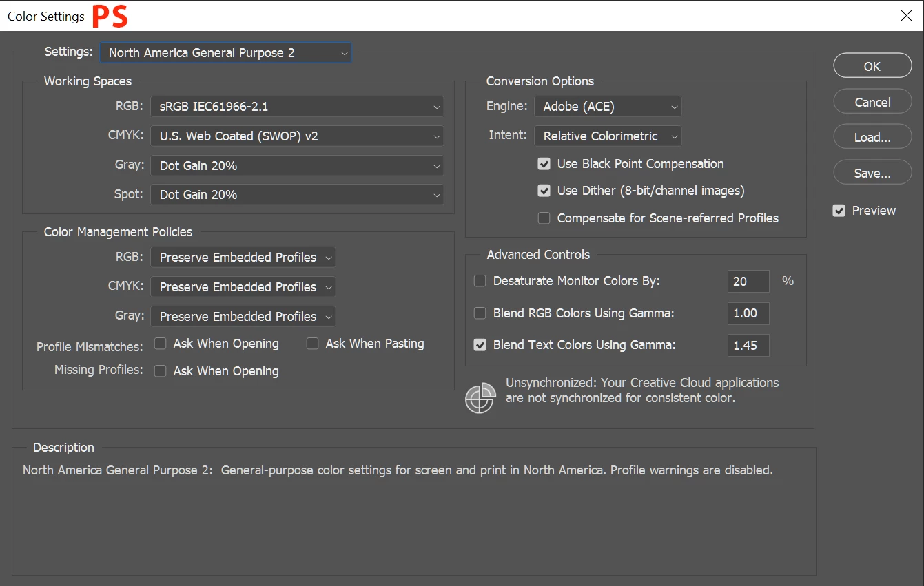
Task: Click the 'Advanced Controls' section heading
Action: pos(538,255)
